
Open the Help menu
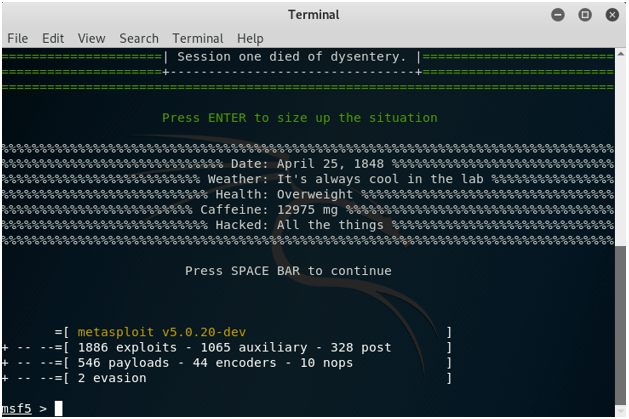pyautogui.click(x=250, y=38)
